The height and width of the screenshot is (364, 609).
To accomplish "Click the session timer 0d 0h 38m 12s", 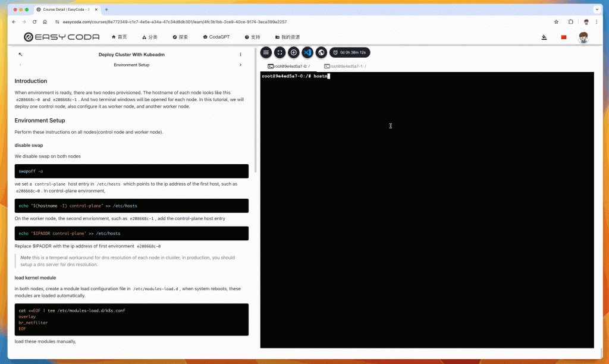I will [350, 52].
